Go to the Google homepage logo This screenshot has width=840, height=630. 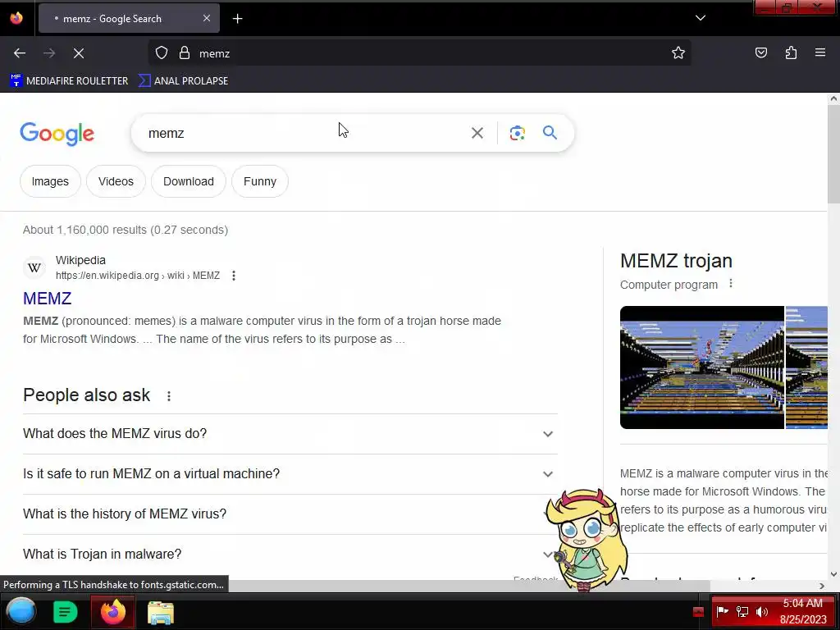(x=57, y=134)
